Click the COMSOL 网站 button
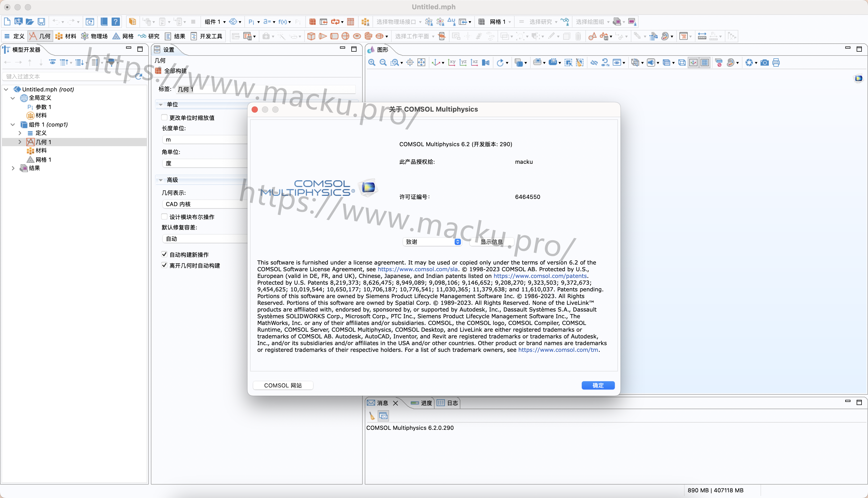 click(x=283, y=385)
